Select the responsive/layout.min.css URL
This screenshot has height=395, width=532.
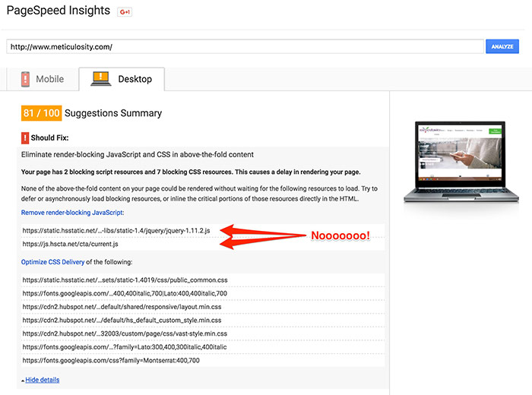[x=122, y=307]
